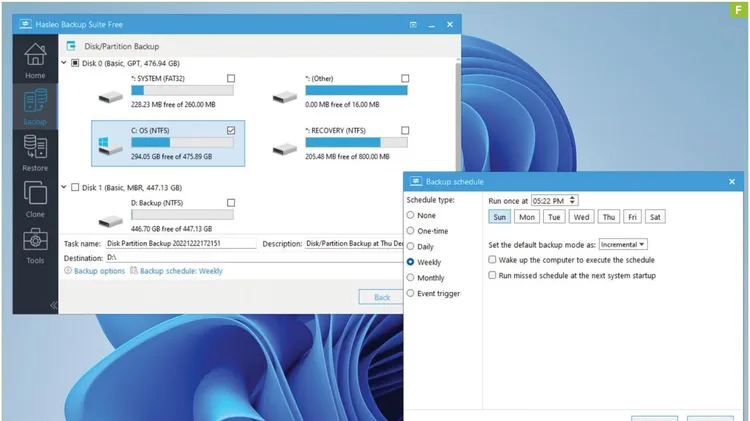Collapse the Disk 0 tree
This screenshot has height=421, width=750.
[64, 63]
